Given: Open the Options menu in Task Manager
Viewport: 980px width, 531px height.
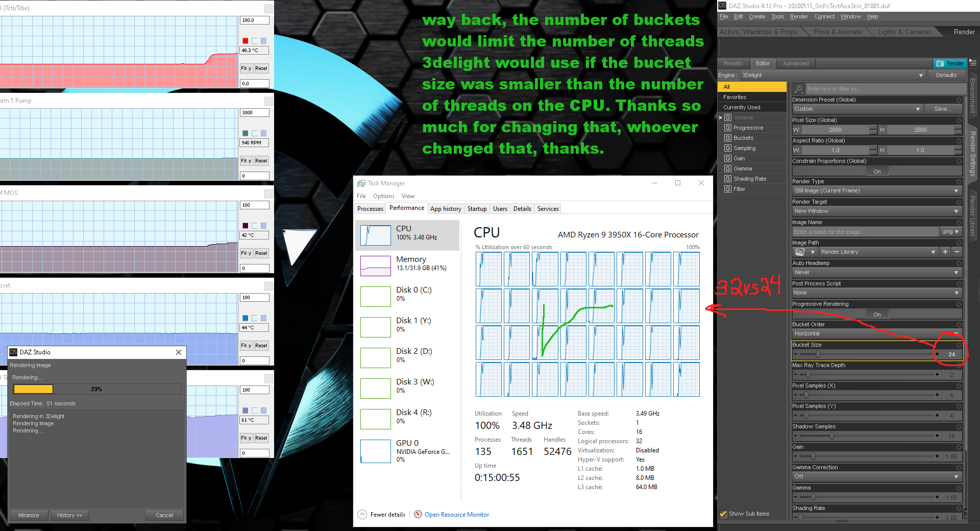Looking at the screenshot, I should pyautogui.click(x=384, y=196).
